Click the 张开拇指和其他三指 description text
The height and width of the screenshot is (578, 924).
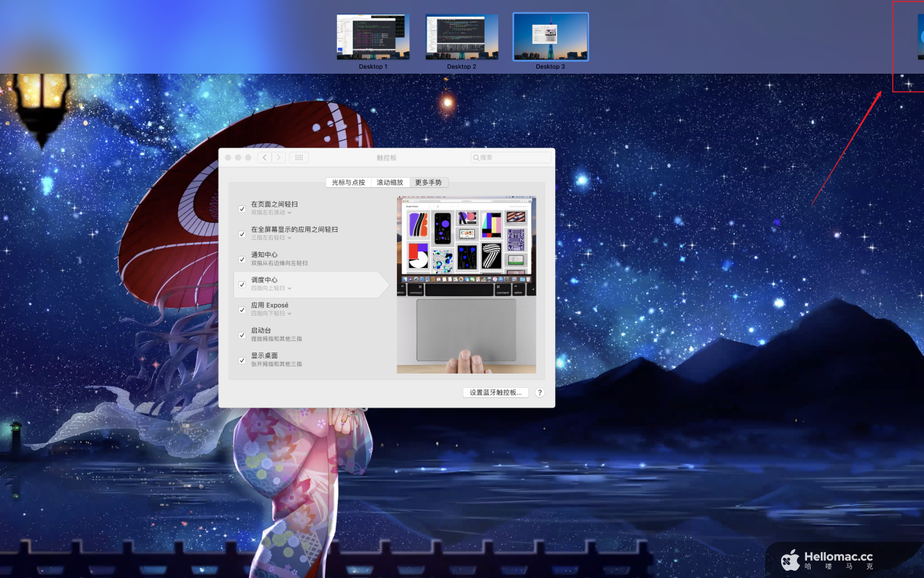(x=276, y=364)
